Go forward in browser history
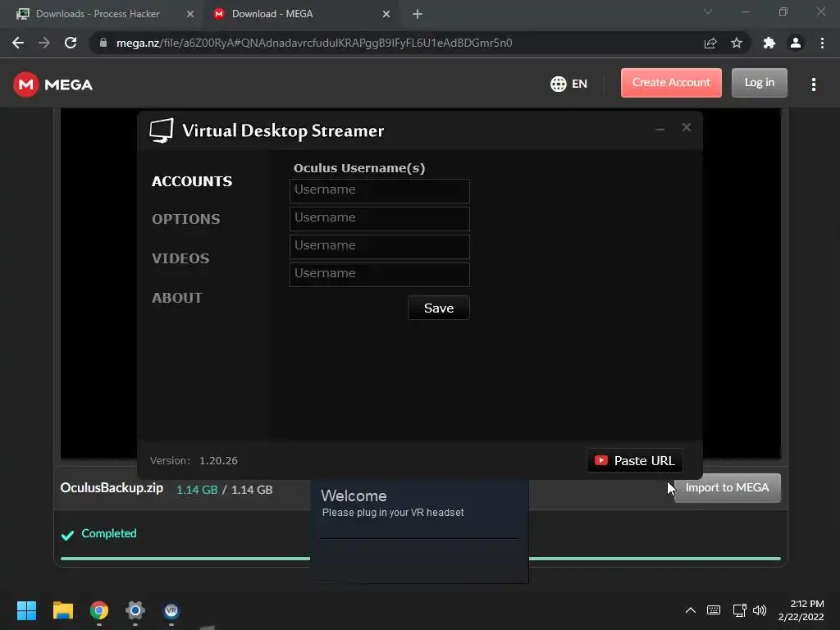 (x=44, y=43)
